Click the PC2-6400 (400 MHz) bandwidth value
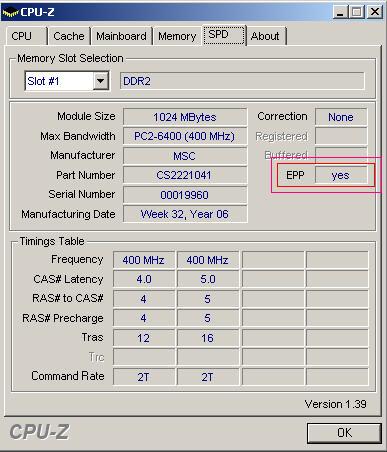This screenshot has height=452, width=387. (185, 136)
